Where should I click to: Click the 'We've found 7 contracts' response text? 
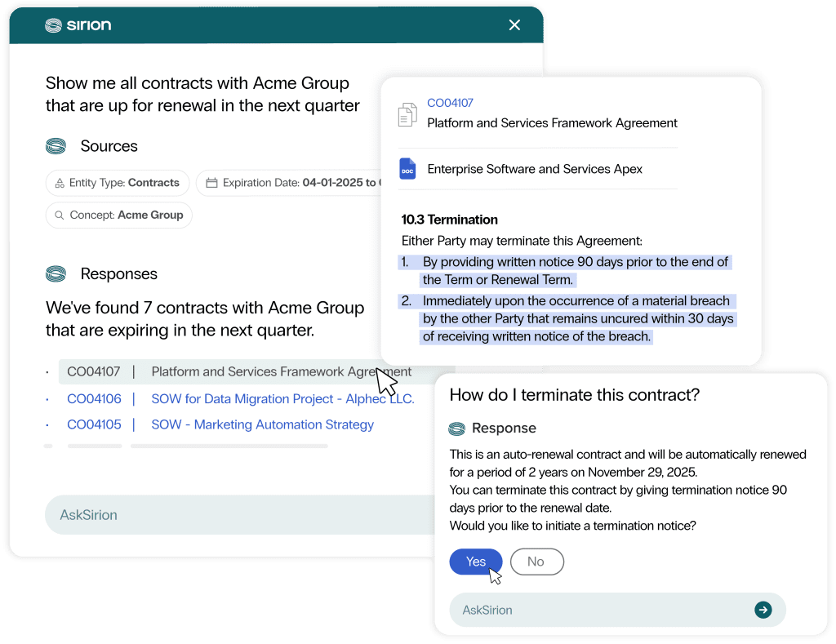click(205, 319)
